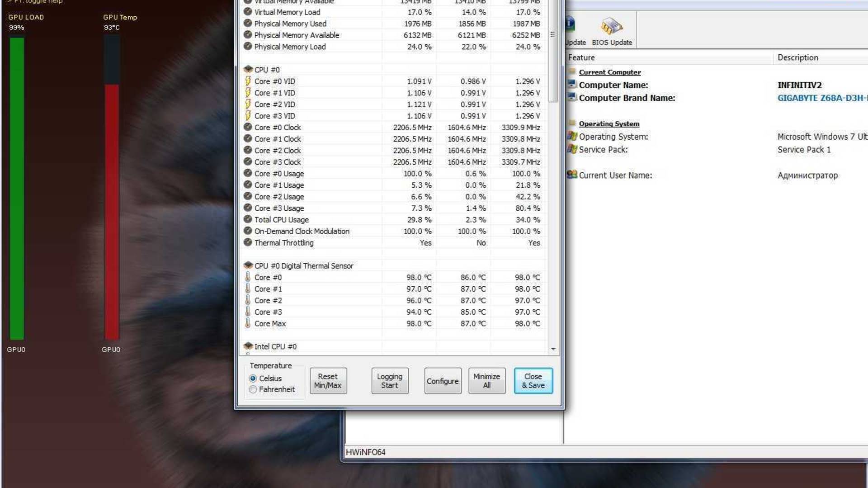
Task: Start logging with Logging Start button
Action: (x=390, y=381)
